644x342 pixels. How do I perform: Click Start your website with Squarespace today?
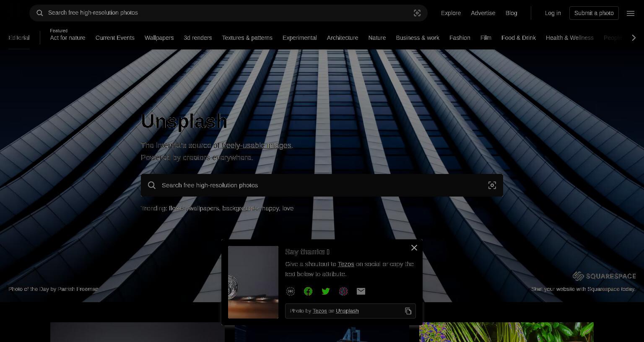(583, 289)
